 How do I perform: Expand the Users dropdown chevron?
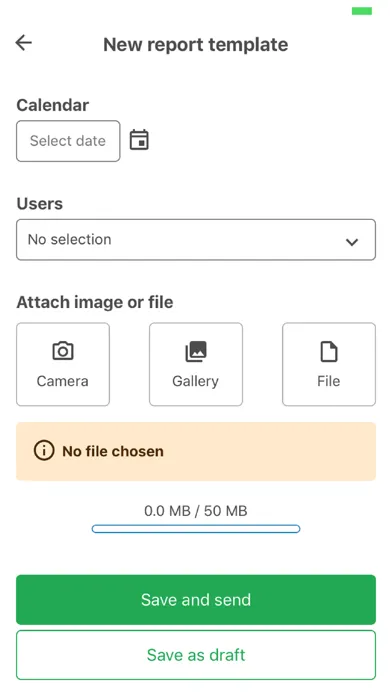pos(352,242)
